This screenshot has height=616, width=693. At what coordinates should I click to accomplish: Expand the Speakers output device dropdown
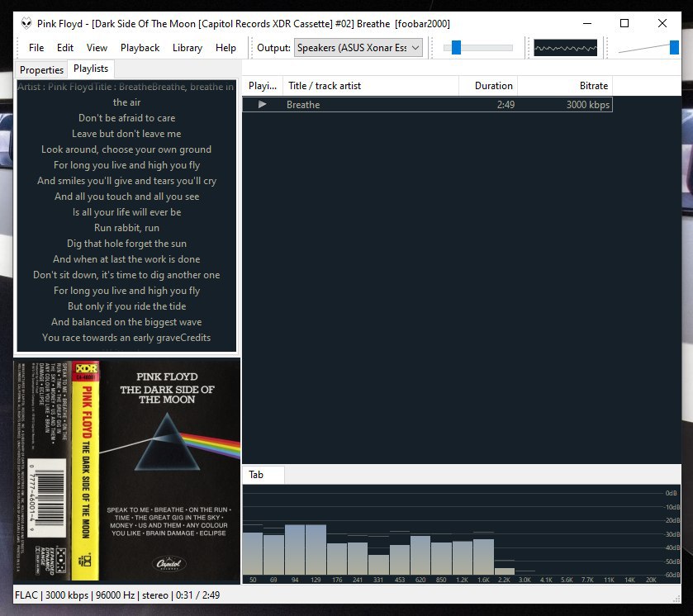(358, 48)
